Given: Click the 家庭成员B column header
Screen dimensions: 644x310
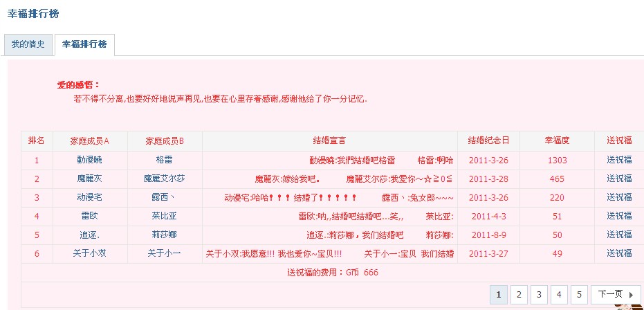Looking at the screenshot, I should coord(165,141).
